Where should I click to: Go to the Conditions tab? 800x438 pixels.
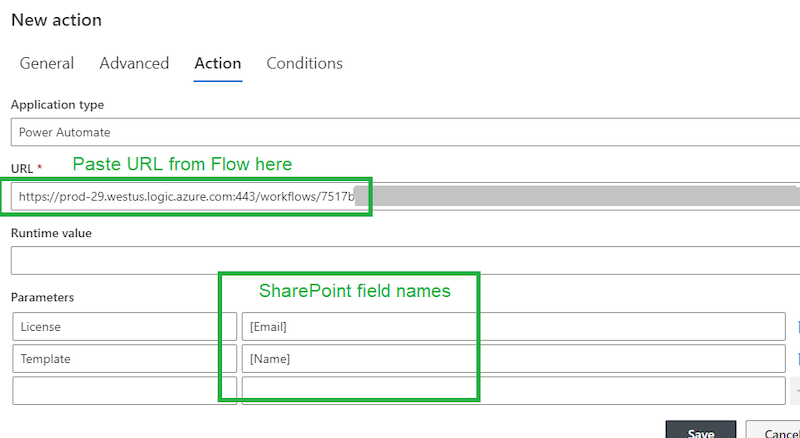304,63
